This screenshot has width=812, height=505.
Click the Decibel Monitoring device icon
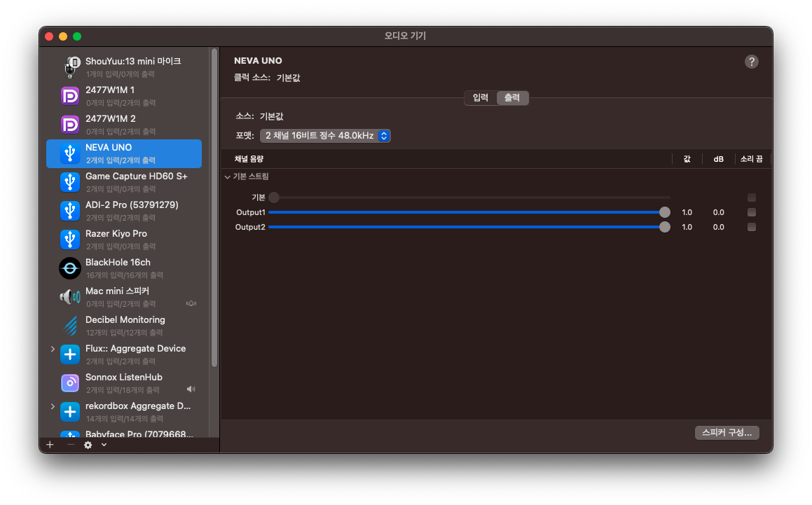[x=70, y=326]
